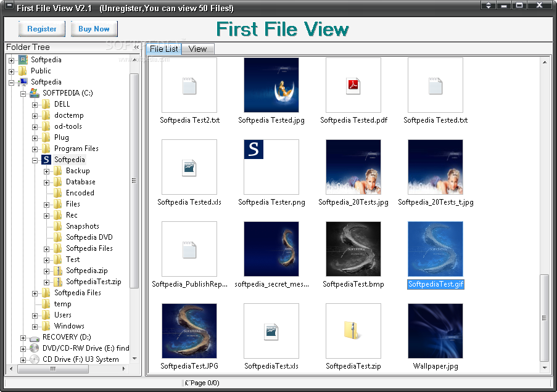Click the Softpedia.zip archive icon
The image size is (557, 392).
pos(58,271)
